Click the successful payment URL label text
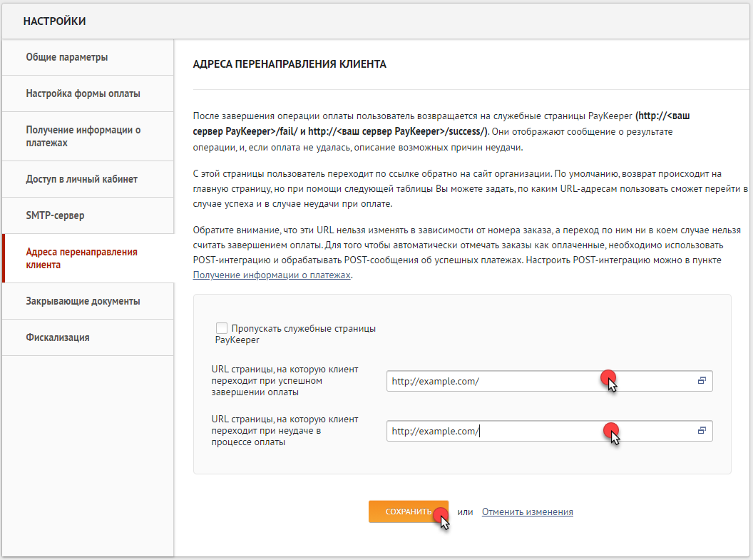Screen dimensions: 753x560 tap(285, 380)
